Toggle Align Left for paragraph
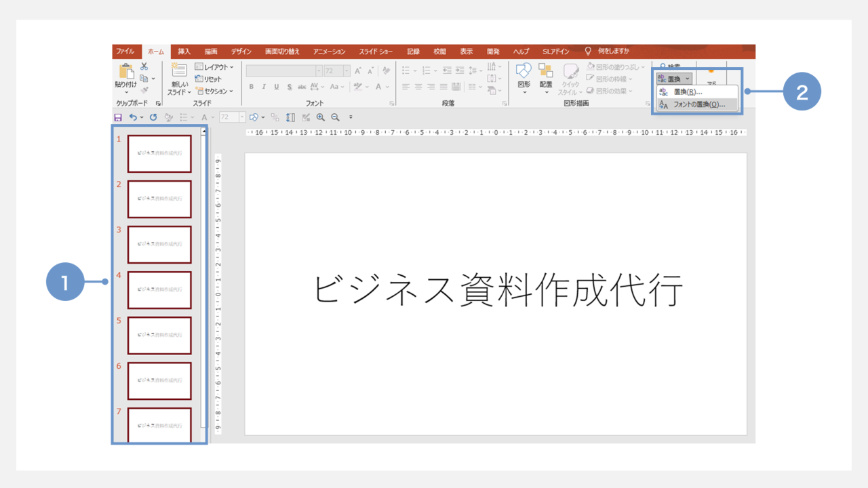This screenshot has height=488, width=868. [406, 87]
